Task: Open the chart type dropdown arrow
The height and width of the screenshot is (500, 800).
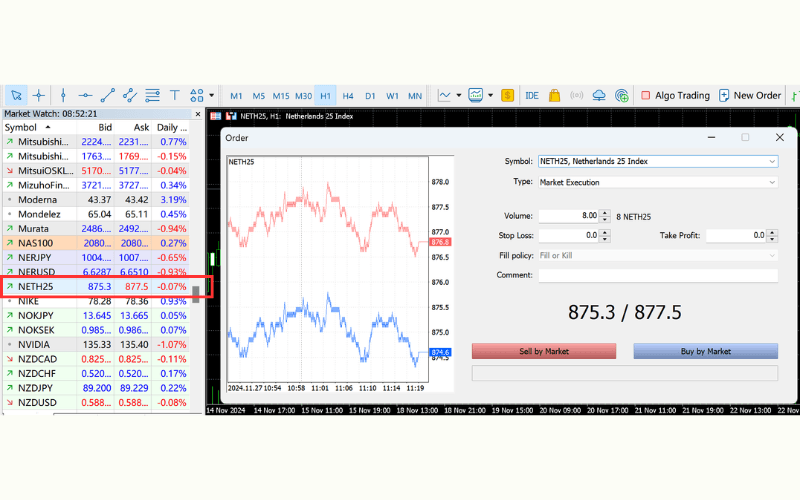Action: point(458,96)
